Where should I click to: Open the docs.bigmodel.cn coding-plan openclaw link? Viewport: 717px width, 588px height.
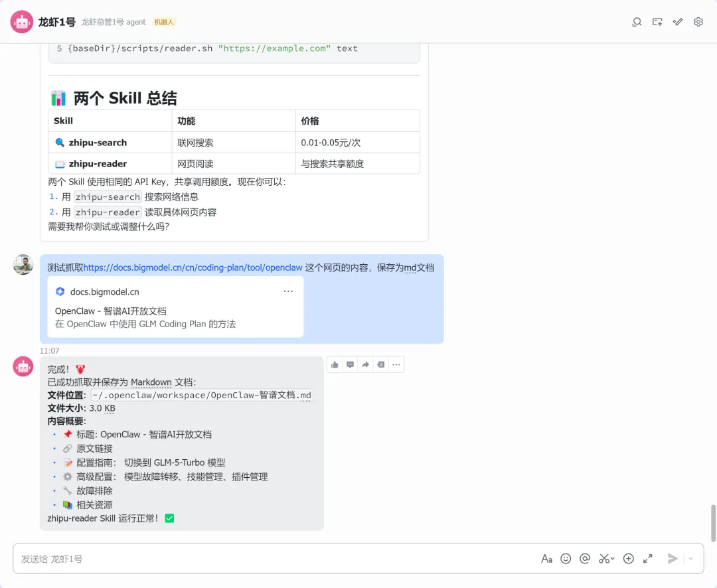point(193,267)
